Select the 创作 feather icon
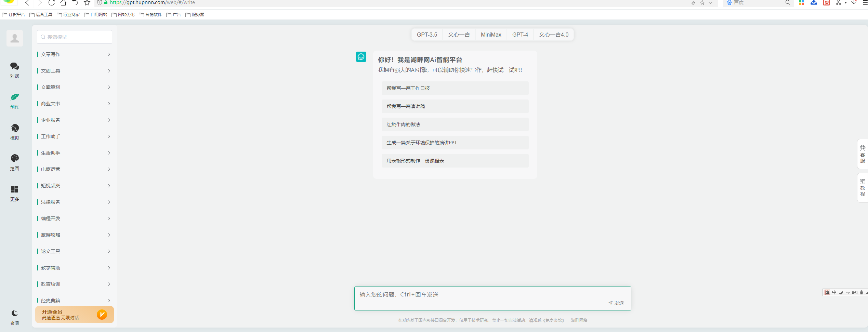The height and width of the screenshot is (332, 868). 14,98
